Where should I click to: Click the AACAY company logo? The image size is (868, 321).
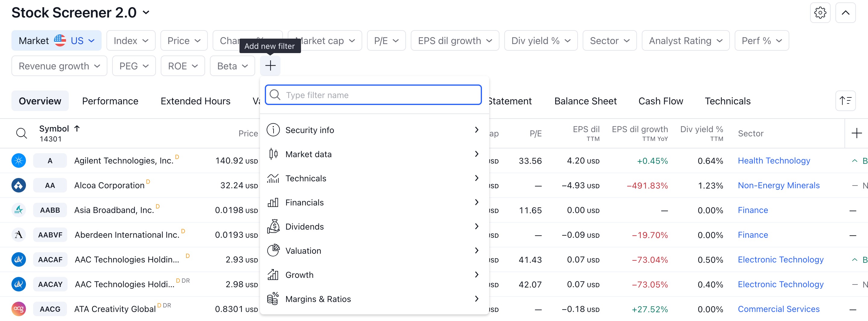point(19,284)
